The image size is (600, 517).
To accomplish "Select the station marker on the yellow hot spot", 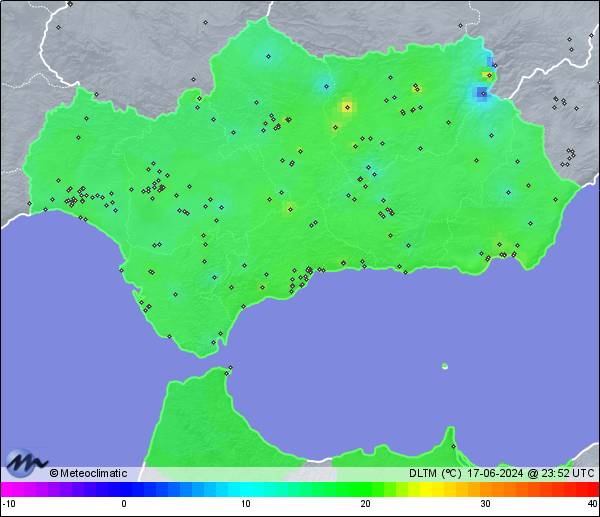I will pyautogui.click(x=347, y=106).
